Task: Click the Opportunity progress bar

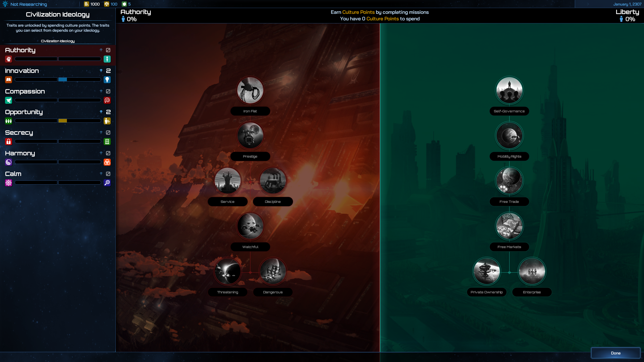Action: [58, 121]
